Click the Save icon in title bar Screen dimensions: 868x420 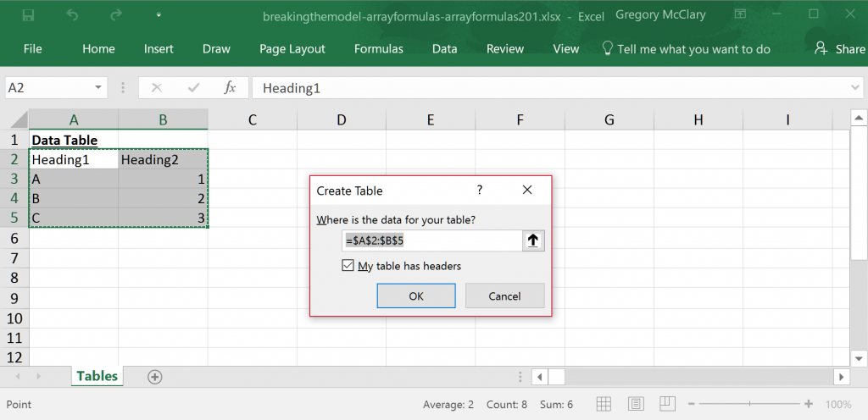pyautogui.click(x=28, y=15)
